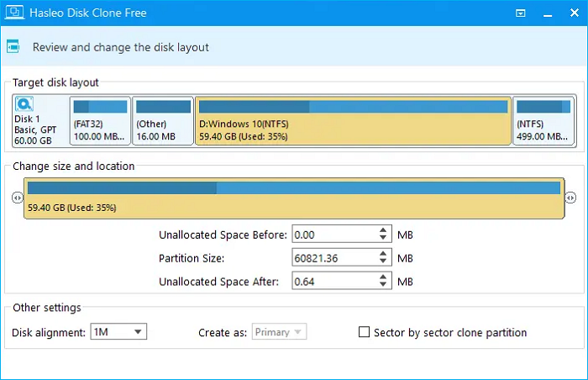Select the D:Windows 10 NTFS partition
This screenshot has height=380, width=588.
[353, 120]
